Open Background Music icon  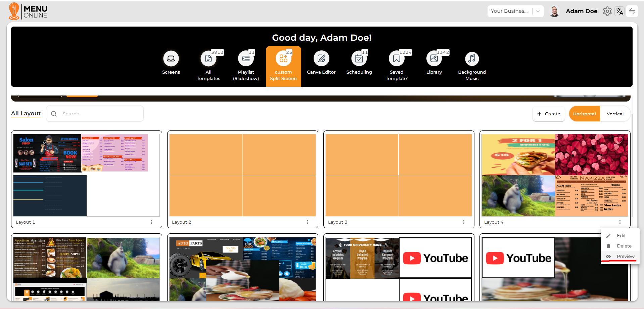pos(472,59)
